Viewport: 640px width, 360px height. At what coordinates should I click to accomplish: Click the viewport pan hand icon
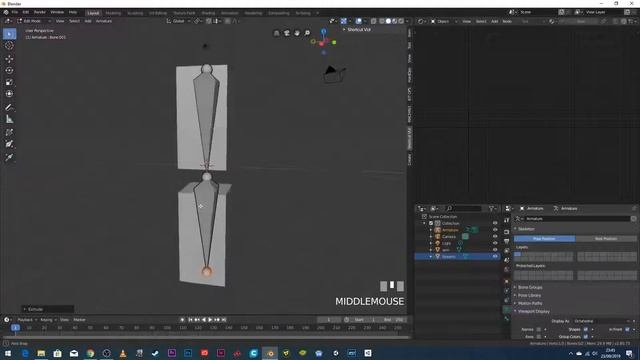coord(297,33)
